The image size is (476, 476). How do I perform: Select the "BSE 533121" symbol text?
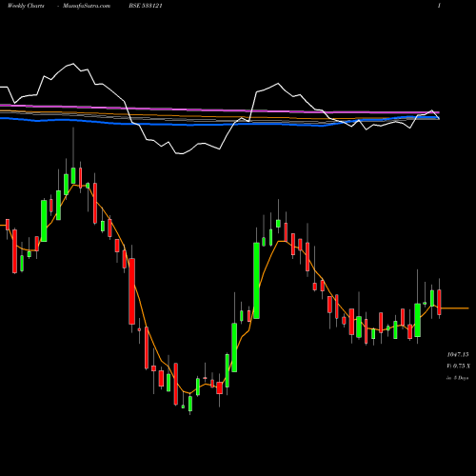146,6
